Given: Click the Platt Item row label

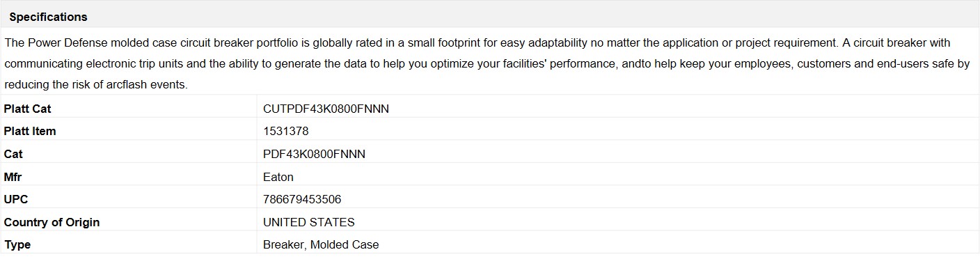Looking at the screenshot, I should [30, 131].
